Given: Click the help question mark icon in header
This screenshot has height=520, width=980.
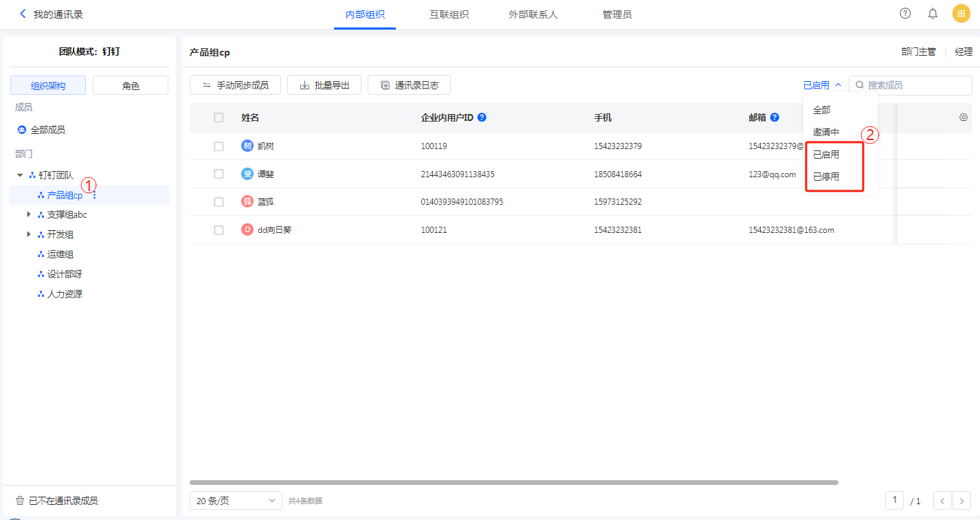Looking at the screenshot, I should (905, 14).
